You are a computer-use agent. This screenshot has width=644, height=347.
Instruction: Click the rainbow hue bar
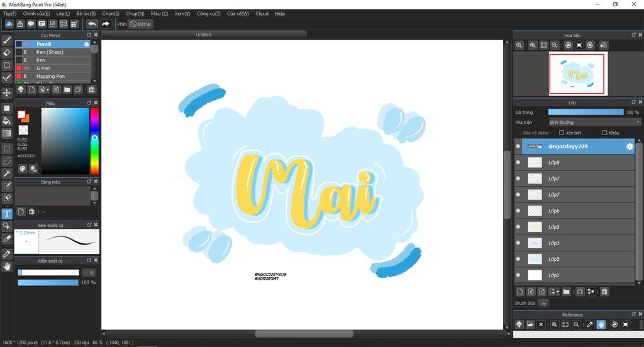[94, 141]
